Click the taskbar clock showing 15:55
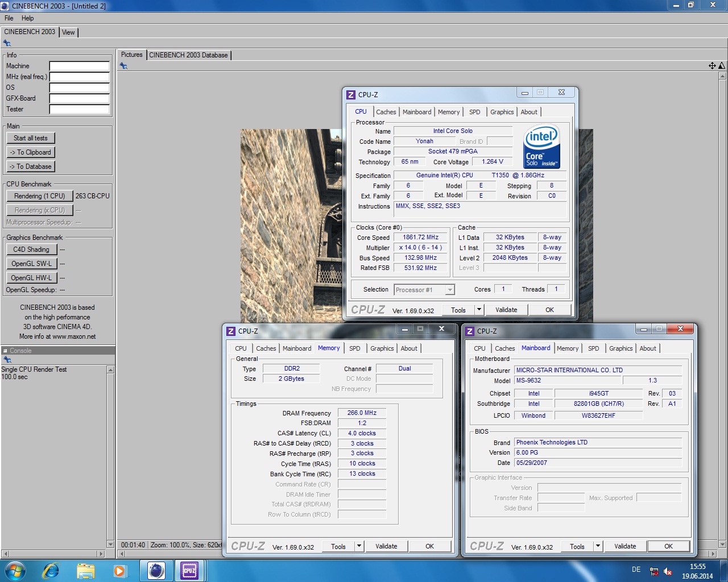 [x=697, y=567]
